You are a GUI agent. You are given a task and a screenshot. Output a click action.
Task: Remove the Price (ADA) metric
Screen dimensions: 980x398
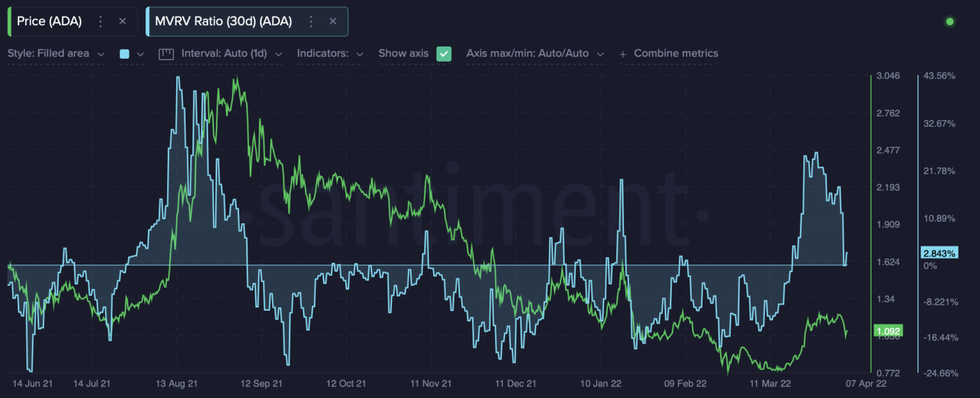(122, 21)
